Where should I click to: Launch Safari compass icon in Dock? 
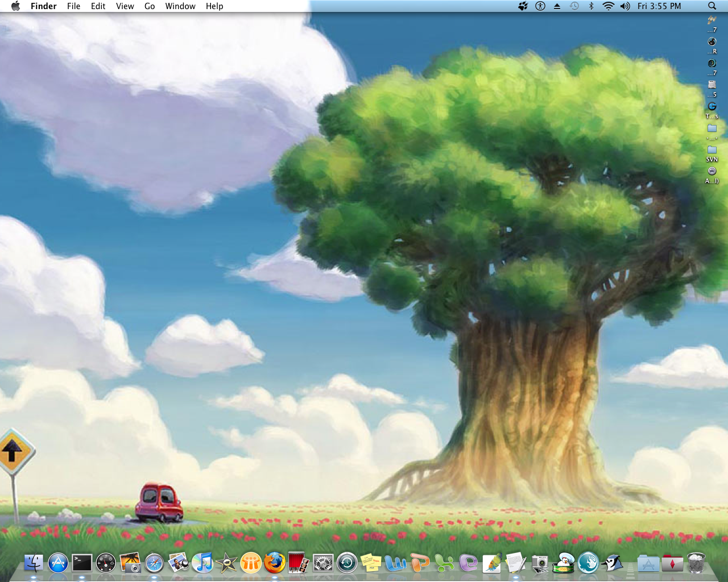click(x=154, y=563)
